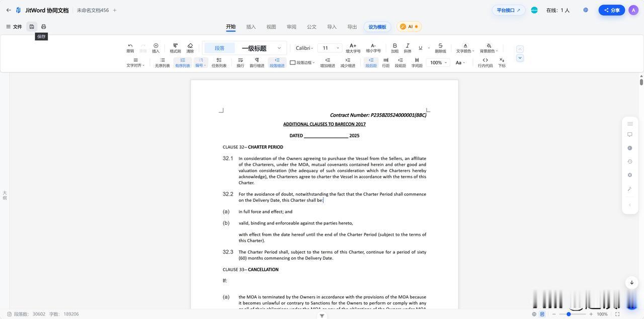Switch to the 插入 tab
Image resolution: width=644 pixels, height=319 pixels.
[251, 27]
